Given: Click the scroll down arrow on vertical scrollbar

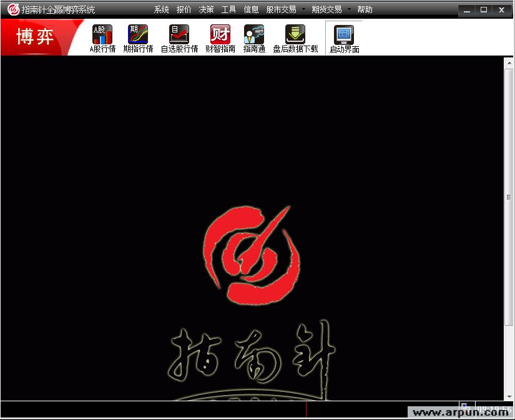Looking at the screenshot, I should pos(509,394).
